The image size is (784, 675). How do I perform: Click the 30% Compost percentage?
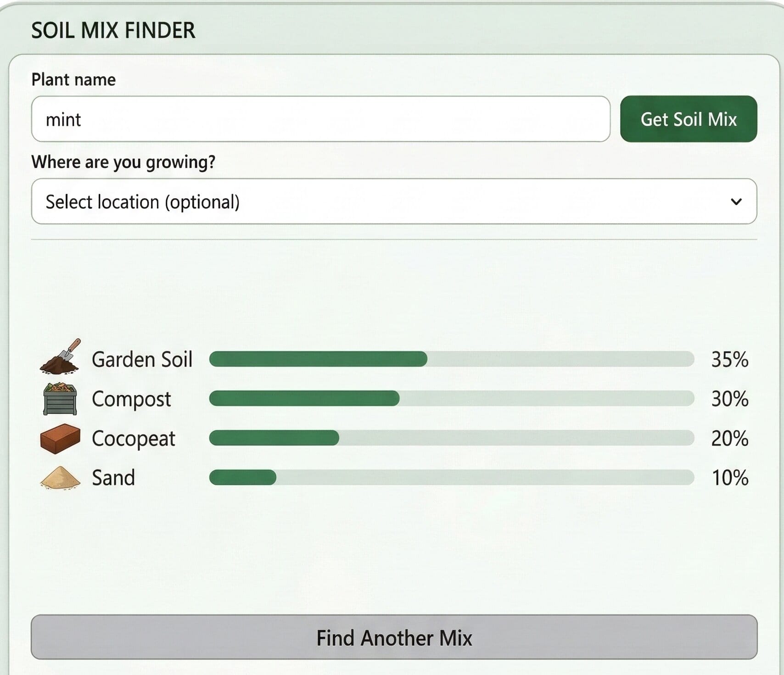tap(729, 399)
